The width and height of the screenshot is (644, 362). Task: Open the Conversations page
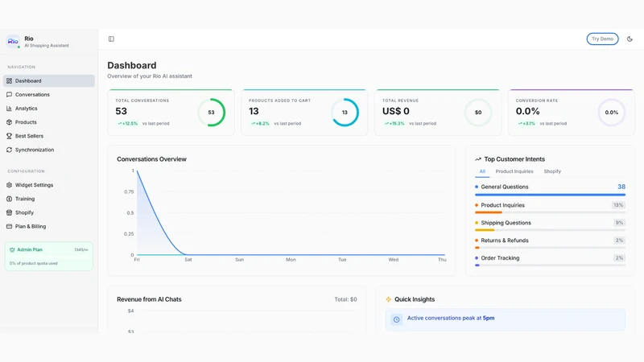tap(49, 94)
